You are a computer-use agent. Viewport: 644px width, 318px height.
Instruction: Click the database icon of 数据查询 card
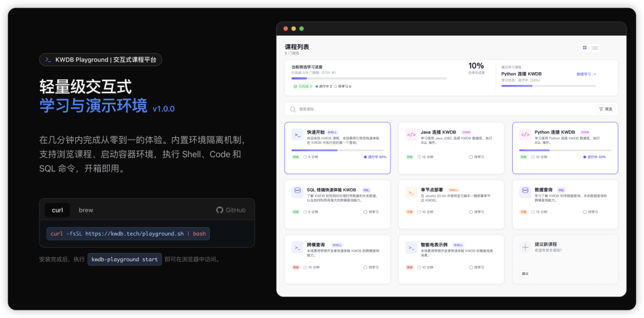coord(525,192)
